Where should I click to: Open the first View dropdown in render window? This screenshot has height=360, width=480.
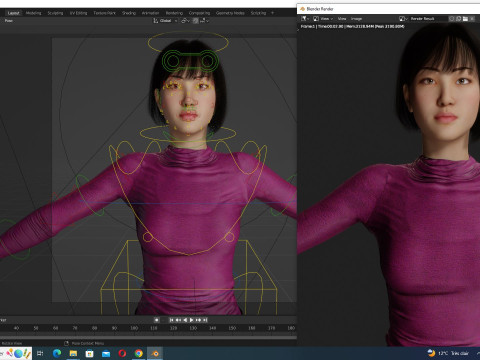coord(327,19)
